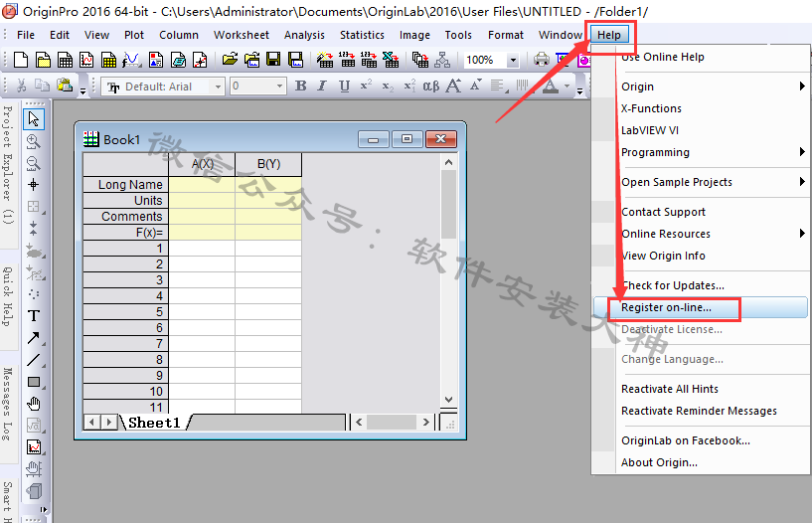Open the zoom percentage dropdown

pyautogui.click(x=513, y=60)
